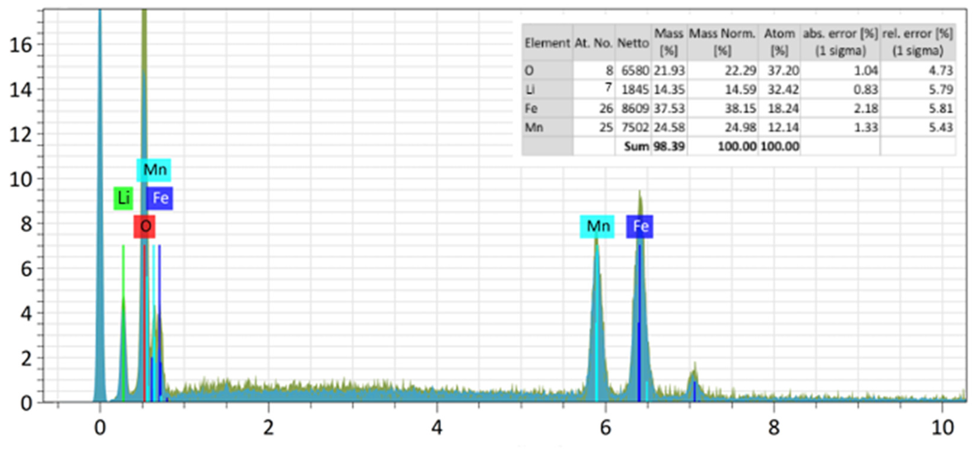Click the blue Fe label near 6.4 keV
Screen dimensions: 980x453
tap(639, 226)
